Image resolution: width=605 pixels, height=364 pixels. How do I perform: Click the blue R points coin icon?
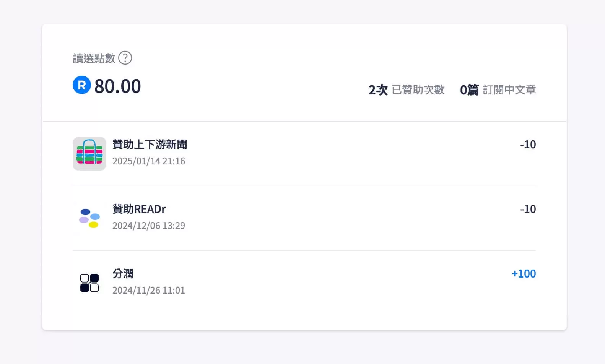tap(82, 85)
